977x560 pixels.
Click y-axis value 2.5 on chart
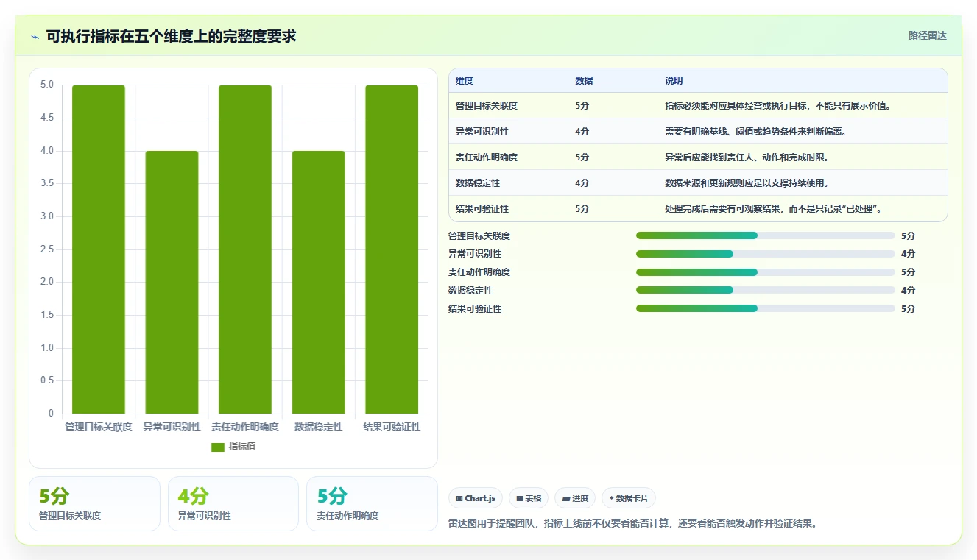tap(47, 249)
